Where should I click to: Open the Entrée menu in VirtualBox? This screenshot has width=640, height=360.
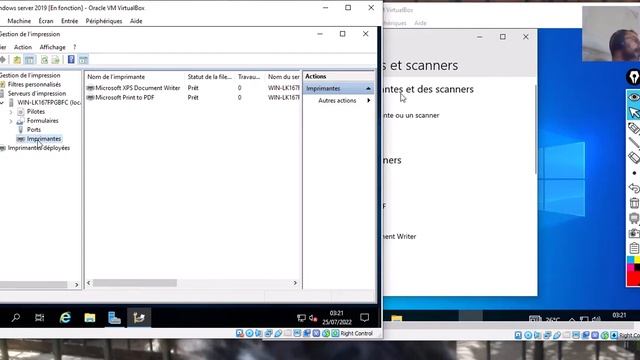[x=69, y=21]
